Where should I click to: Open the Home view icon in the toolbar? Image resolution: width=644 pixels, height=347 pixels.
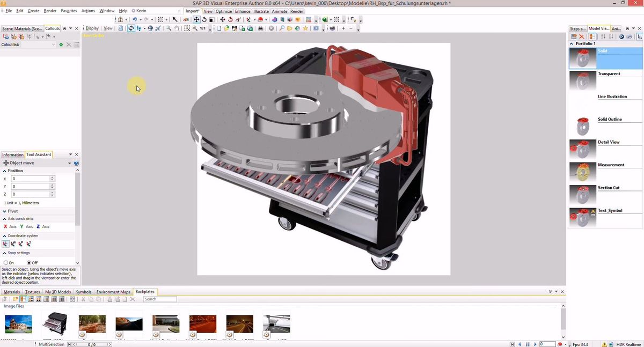pos(121,20)
